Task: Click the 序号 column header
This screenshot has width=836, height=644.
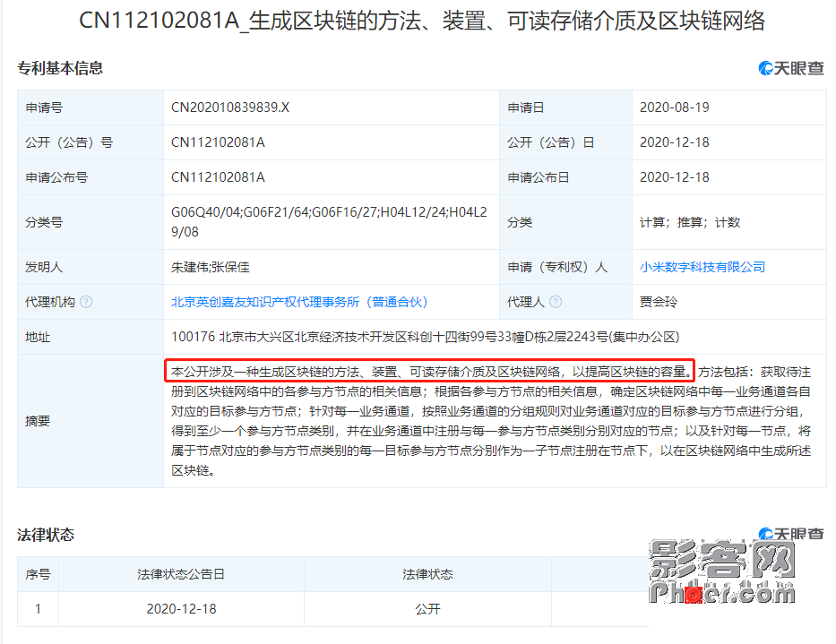Action: click(x=38, y=574)
